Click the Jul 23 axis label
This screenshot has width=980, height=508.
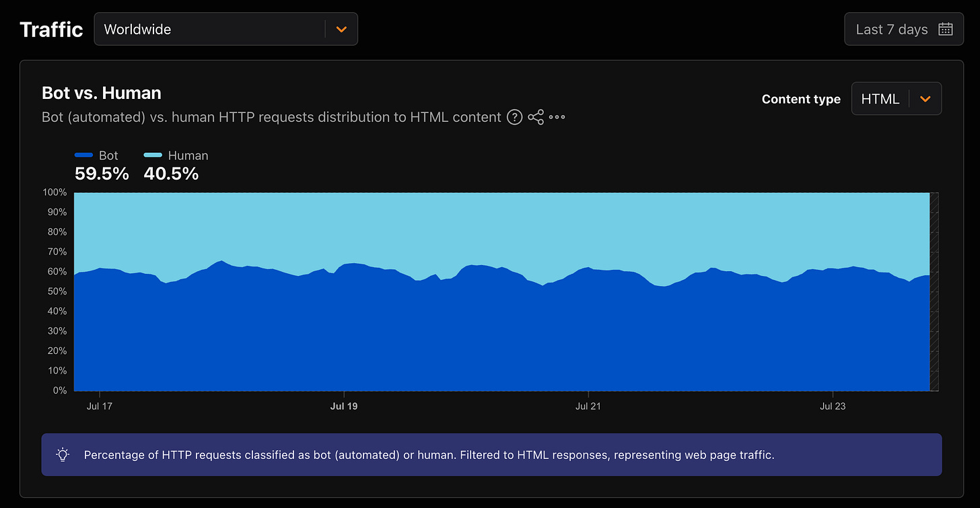833,406
